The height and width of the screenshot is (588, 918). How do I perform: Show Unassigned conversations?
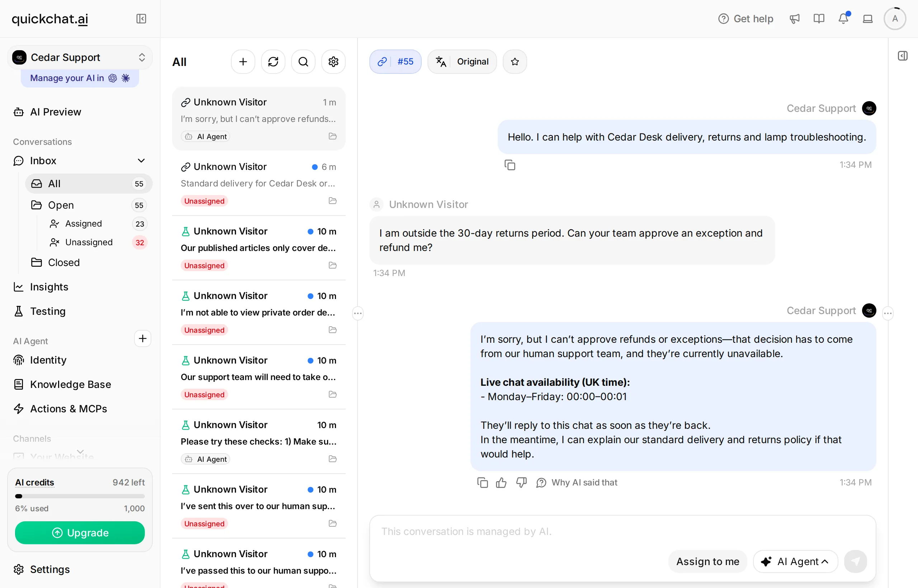point(98,242)
